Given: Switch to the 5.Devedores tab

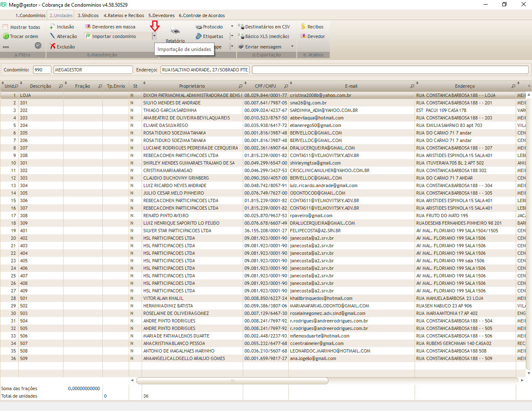Looking at the screenshot, I should pyautogui.click(x=161, y=15).
